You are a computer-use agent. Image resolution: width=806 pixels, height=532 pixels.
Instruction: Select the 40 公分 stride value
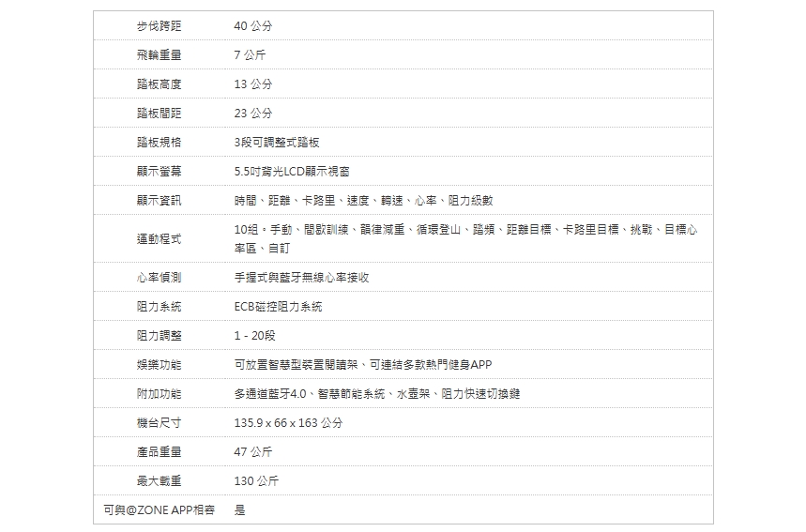pyautogui.click(x=253, y=26)
